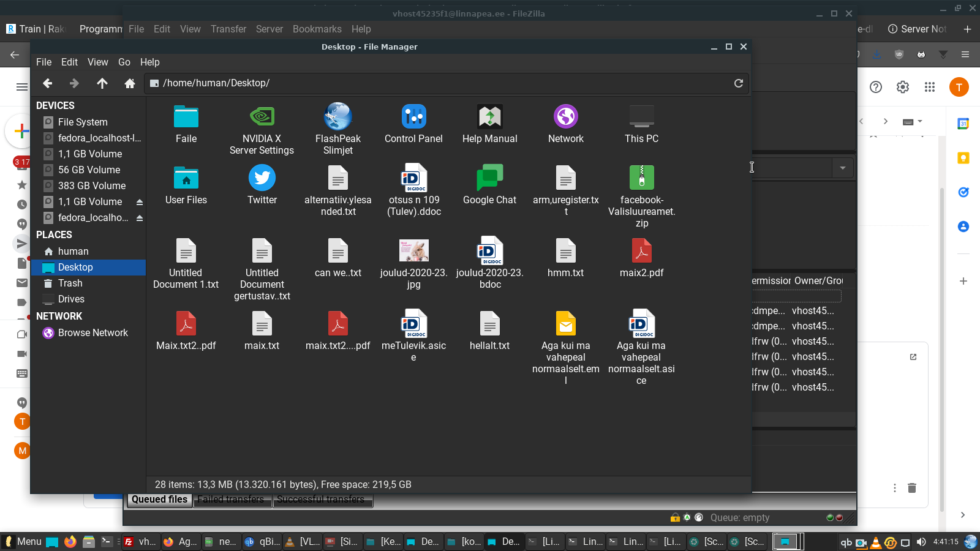Switch to the Failed transfers tab
The height and width of the screenshot is (551, 980).
click(x=230, y=500)
